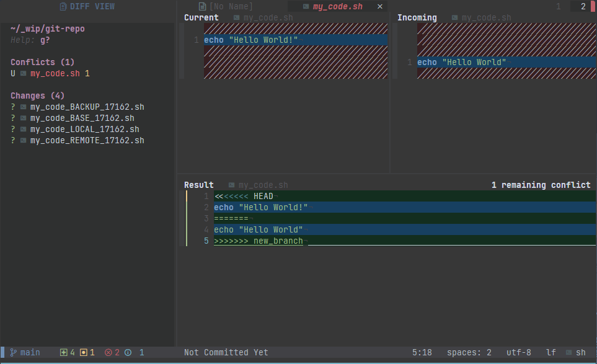Image resolution: width=597 pixels, height=364 pixels.
Task: Click the spaces: 2 indentation indicator
Action: pyautogui.click(x=469, y=353)
